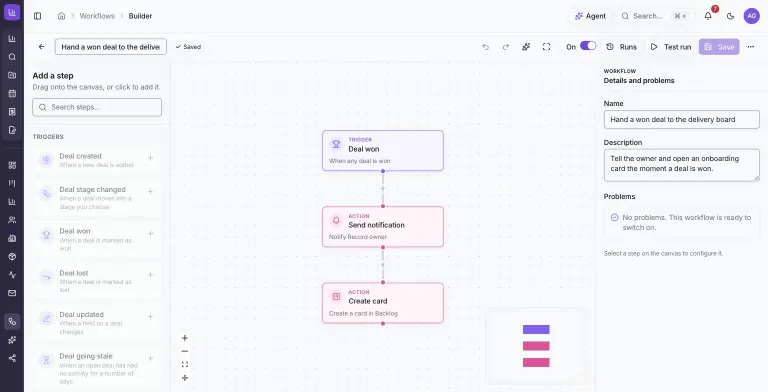Click the 'No problems' status message

[x=681, y=222]
